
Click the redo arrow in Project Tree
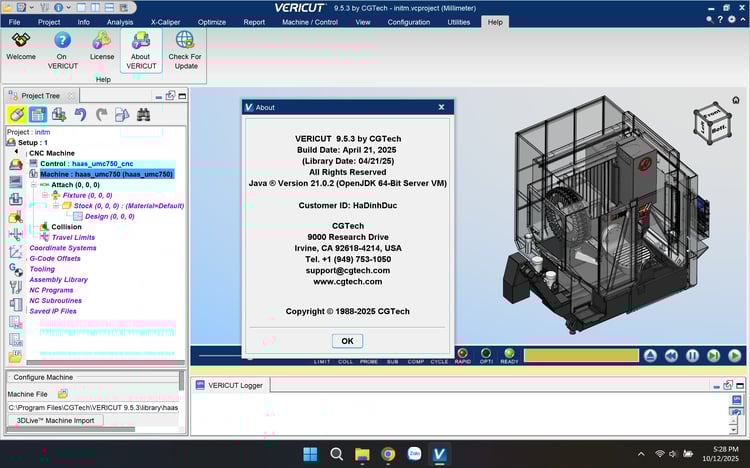101,115
